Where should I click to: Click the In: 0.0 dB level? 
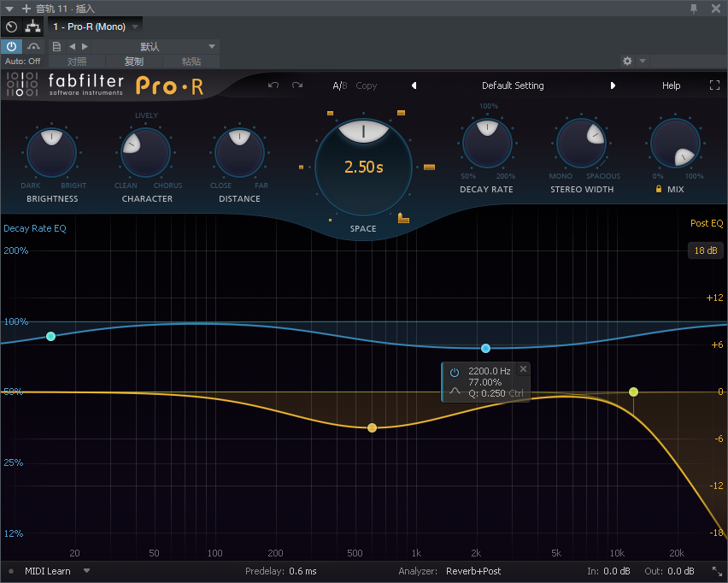[x=608, y=571]
